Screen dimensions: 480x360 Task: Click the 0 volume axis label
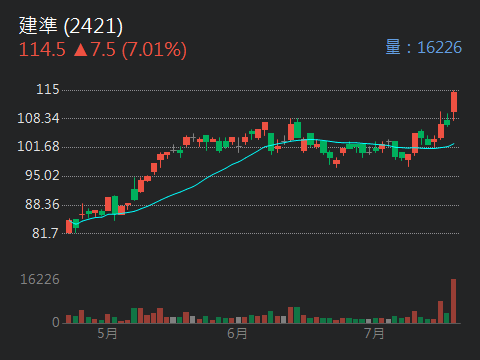56,322
